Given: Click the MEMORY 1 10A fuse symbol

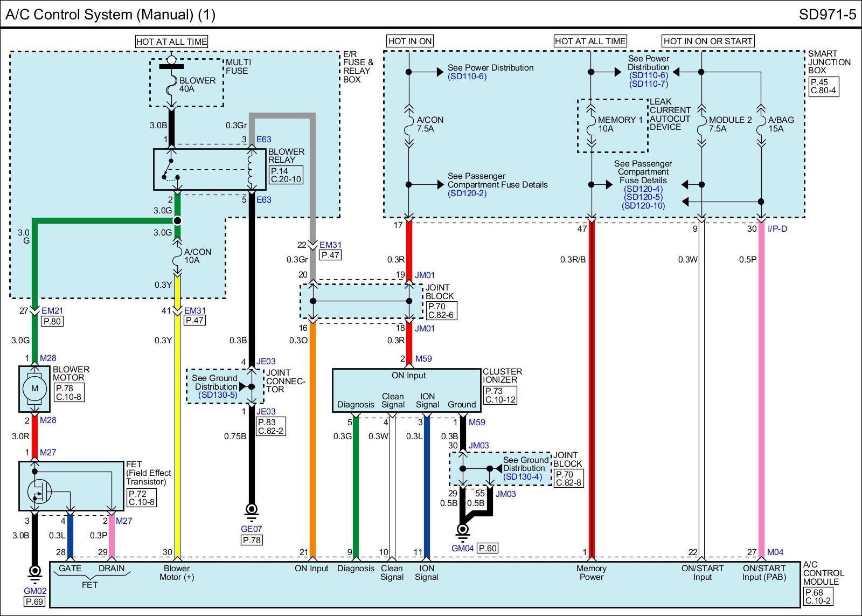Looking at the screenshot, I should pyautogui.click(x=592, y=124).
